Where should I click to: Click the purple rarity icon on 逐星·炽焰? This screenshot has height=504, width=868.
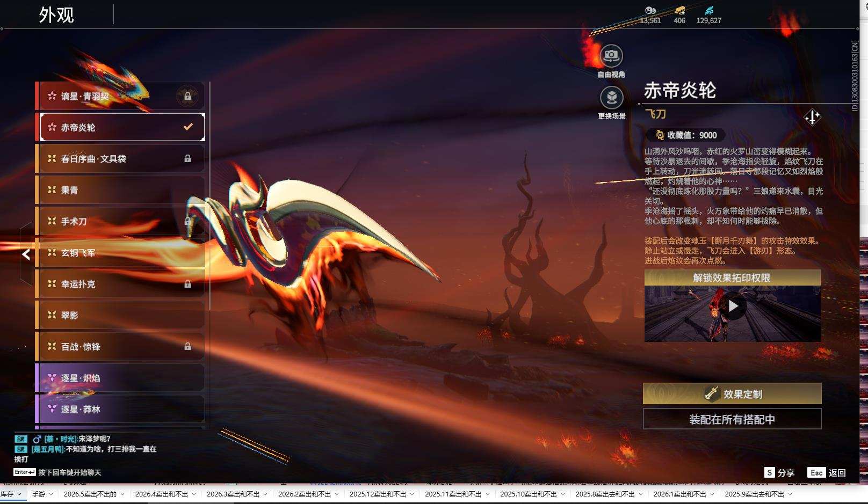tap(52, 378)
